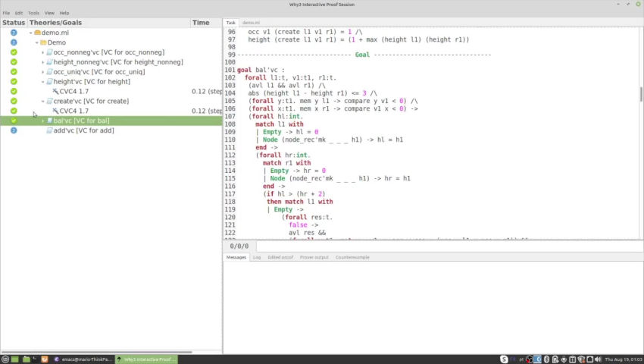This screenshot has width=644, height=364.
Task: Expand the occ_nonneg'vc goal
Action: [x=42, y=52]
